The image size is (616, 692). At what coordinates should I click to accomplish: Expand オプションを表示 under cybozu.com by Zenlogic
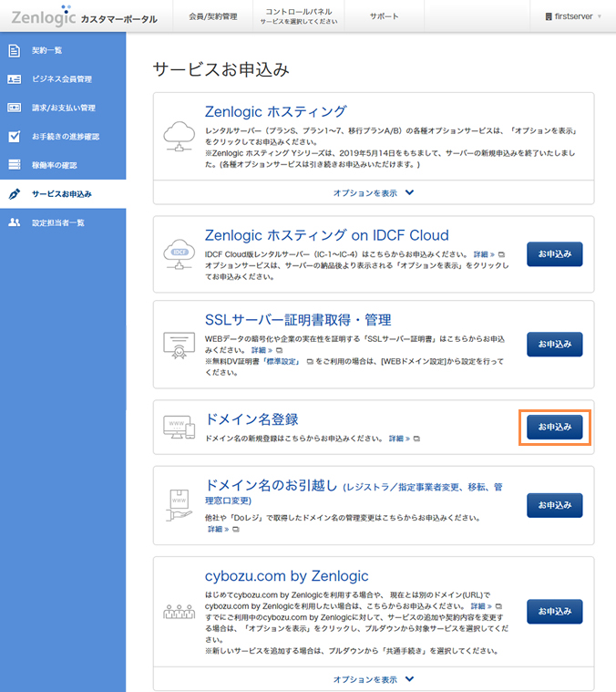(373, 679)
